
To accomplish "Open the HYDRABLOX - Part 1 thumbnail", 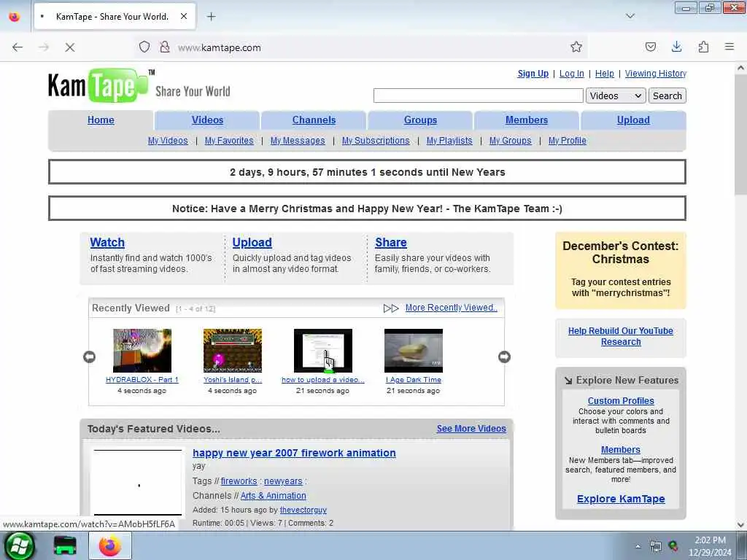I will tap(142, 351).
